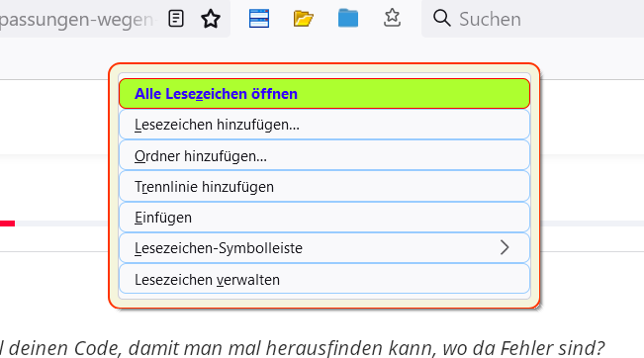Focus the Suchen search field
The image size is (644, 358).
coord(532,19)
